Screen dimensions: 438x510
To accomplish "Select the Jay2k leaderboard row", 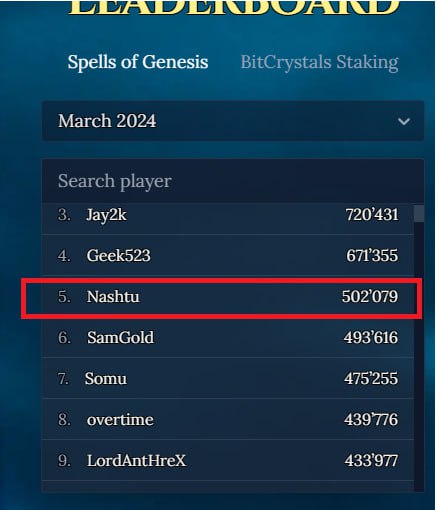I will click(228, 214).
